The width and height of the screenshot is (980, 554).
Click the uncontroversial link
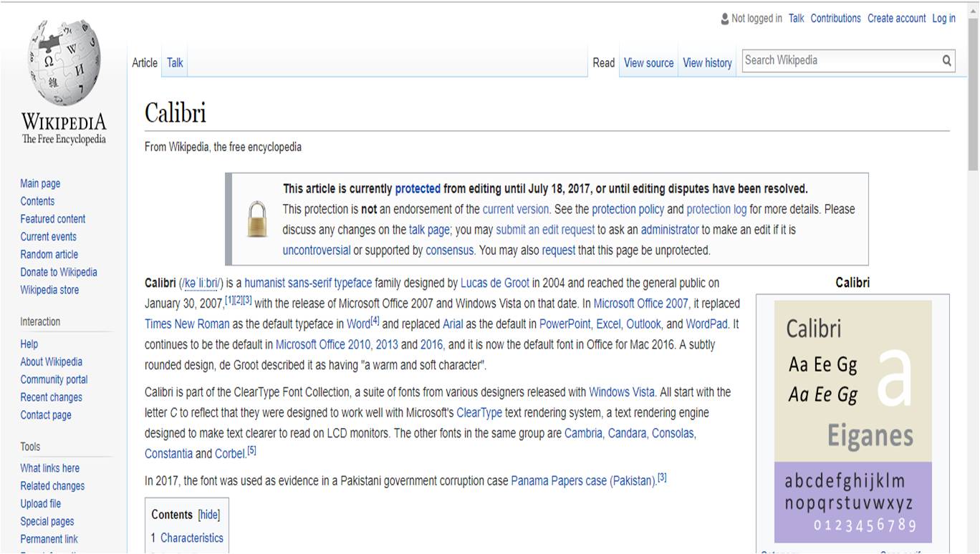coord(316,251)
